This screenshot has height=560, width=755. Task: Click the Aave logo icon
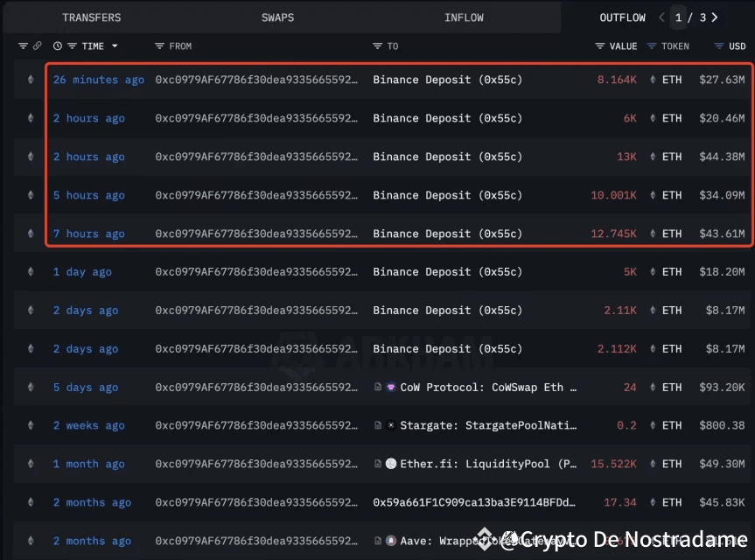pos(390,541)
